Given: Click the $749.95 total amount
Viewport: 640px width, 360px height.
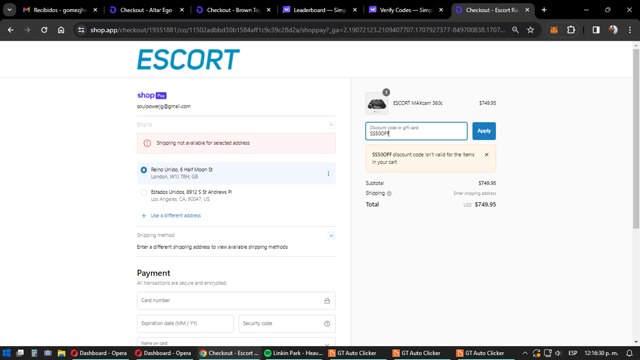Looking at the screenshot, I should [485, 204].
